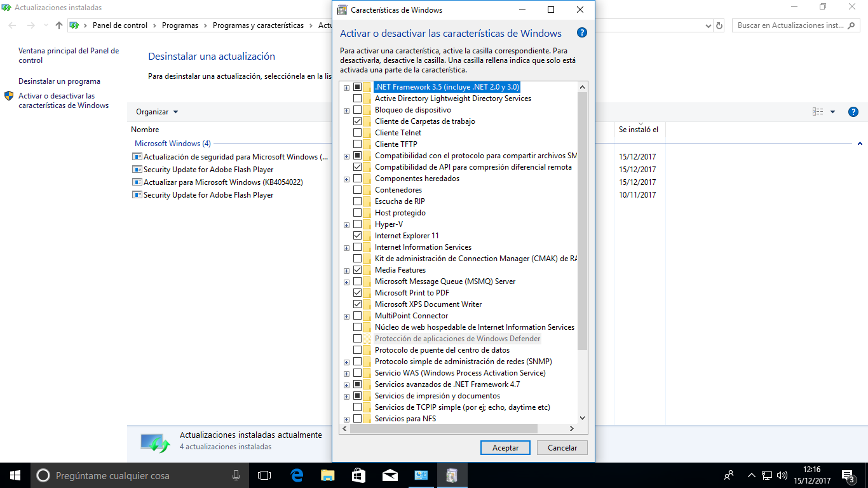The width and height of the screenshot is (868, 488).
Task: Show hidden system tray icons
Action: 751,475
